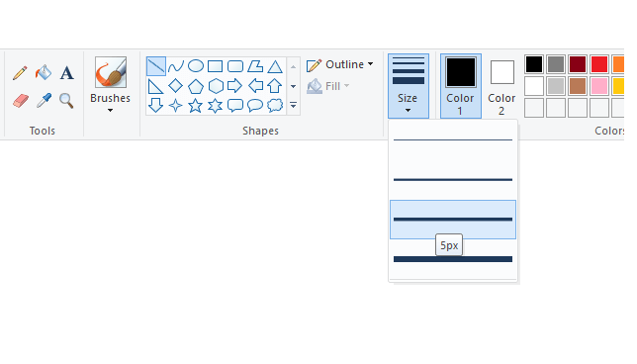Choose the five-point star shape
The height and width of the screenshot is (364, 637).
(196, 106)
